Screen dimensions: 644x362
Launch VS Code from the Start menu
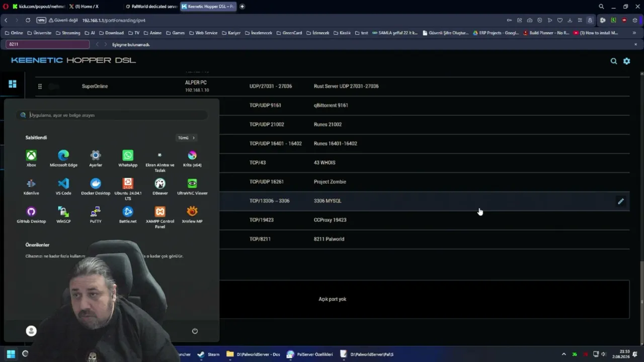click(x=63, y=186)
